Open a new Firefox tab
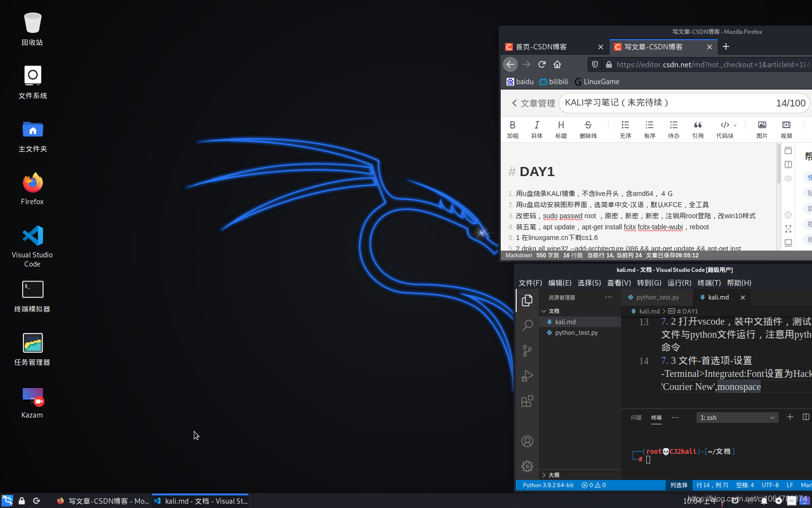 (x=726, y=46)
